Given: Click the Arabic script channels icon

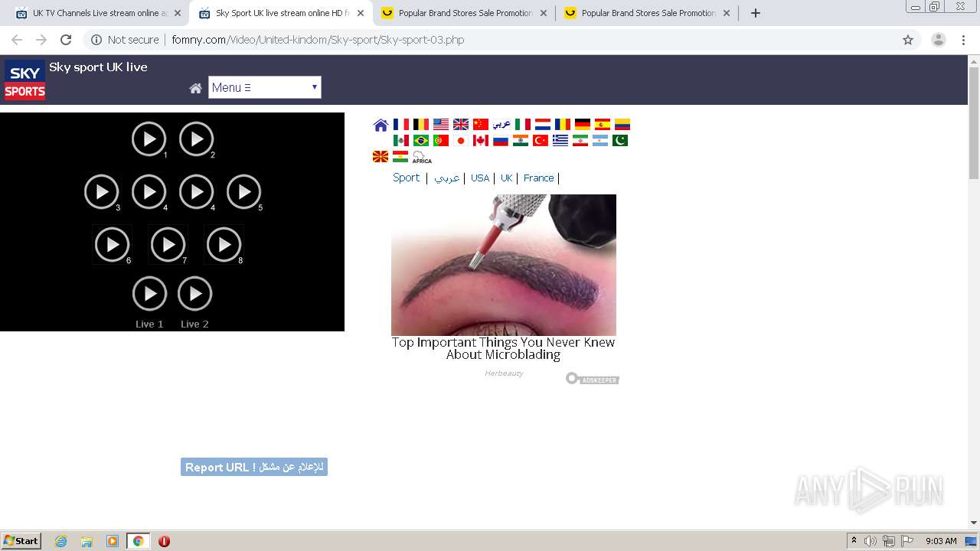Looking at the screenshot, I should coord(501,124).
